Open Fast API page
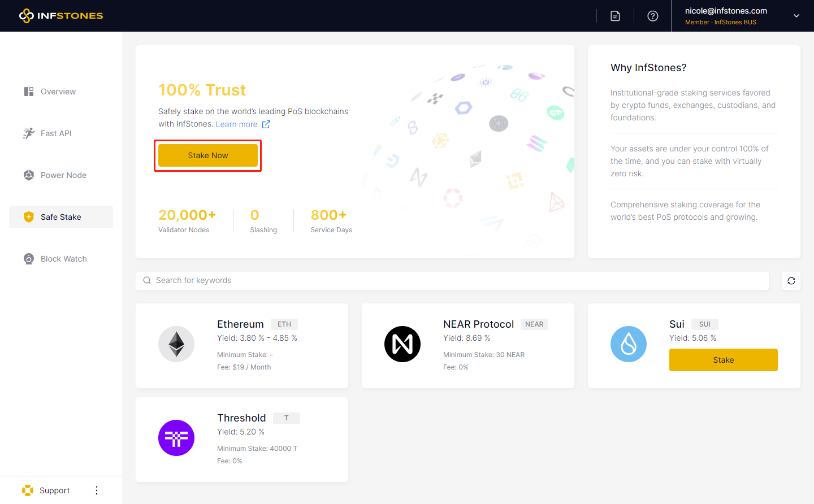This screenshot has height=504, width=814. click(x=56, y=133)
